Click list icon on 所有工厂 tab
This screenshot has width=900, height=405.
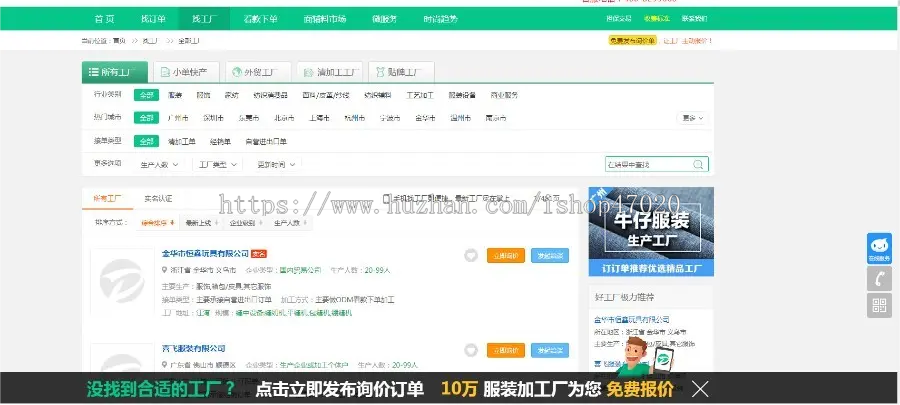pos(93,72)
